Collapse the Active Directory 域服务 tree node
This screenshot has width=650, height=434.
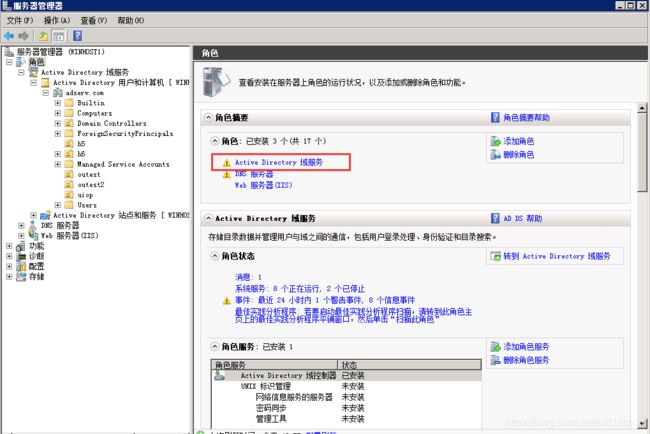tap(21, 72)
